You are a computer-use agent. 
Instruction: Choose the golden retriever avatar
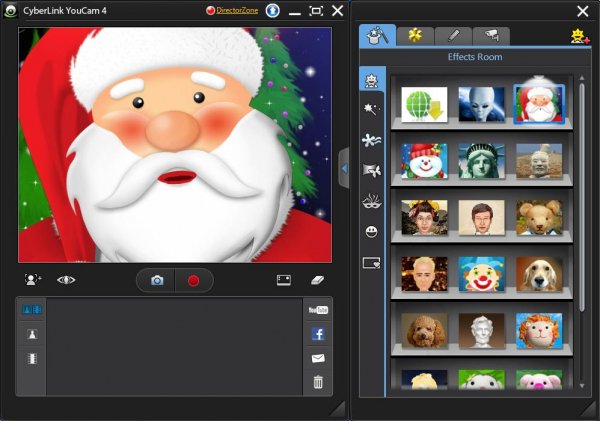click(x=539, y=274)
